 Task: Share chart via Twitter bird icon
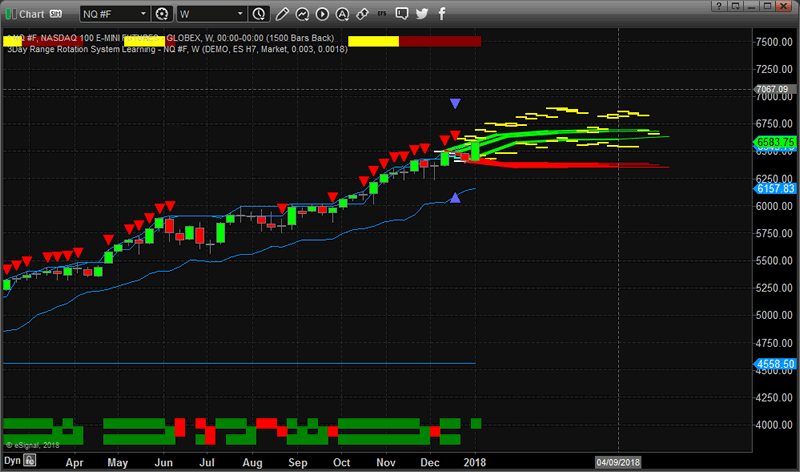(421, 14)
